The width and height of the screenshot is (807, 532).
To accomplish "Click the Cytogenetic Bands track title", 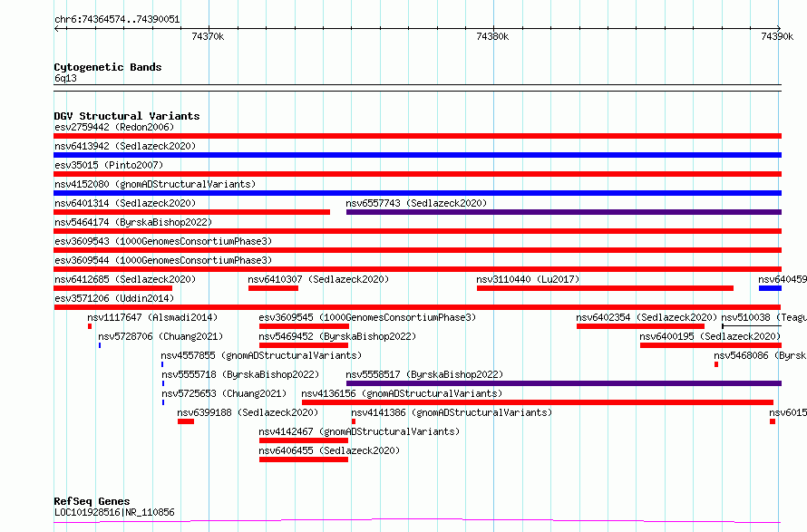I will point(108,67).
